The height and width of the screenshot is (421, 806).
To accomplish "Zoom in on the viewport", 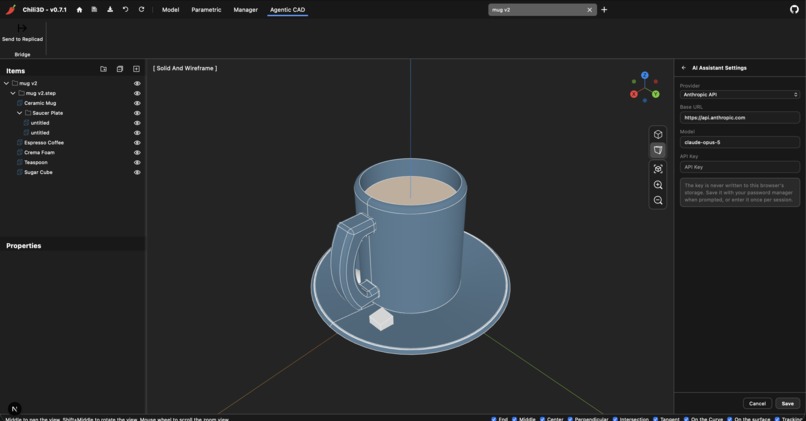I will click(x=658, y=185).
